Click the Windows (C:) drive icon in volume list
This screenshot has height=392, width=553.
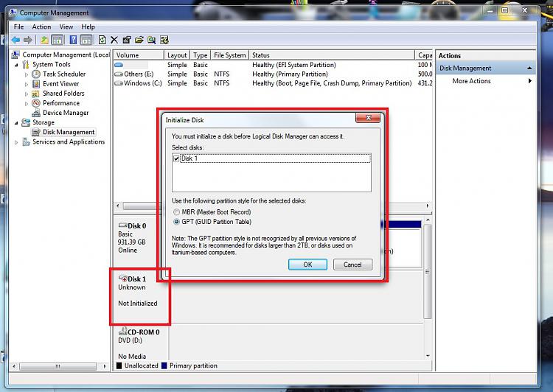point(119,83)
